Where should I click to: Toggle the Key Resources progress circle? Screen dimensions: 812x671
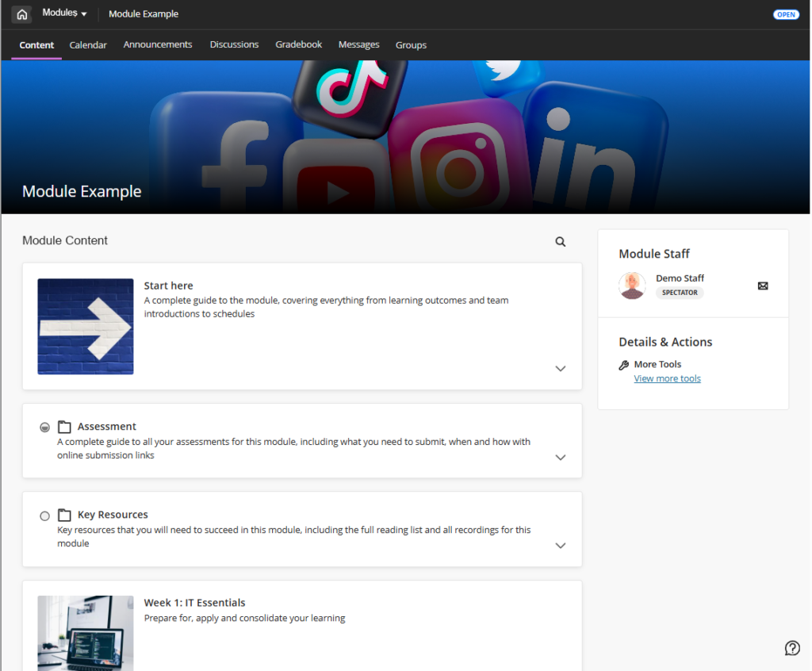click(x=45, y=516)
